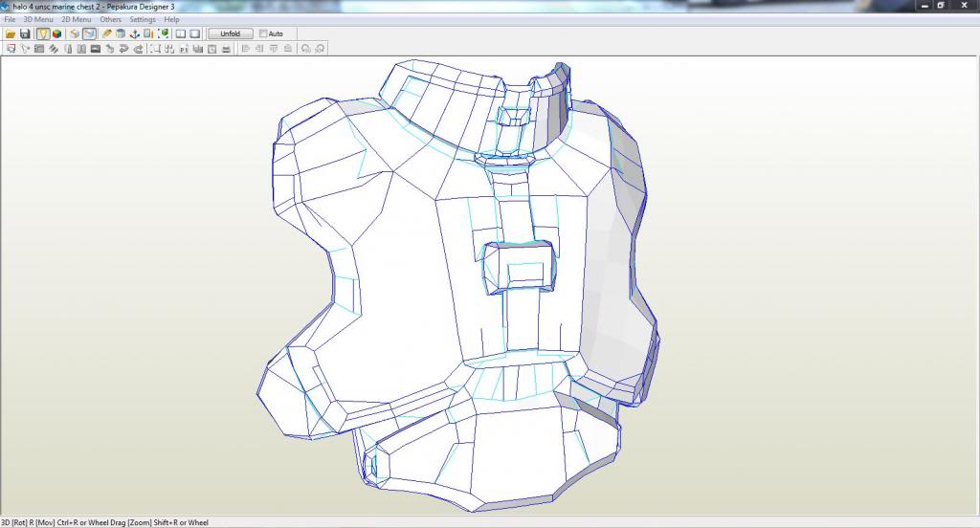
Task: Save the file with the floppy disk icon
Action: pos(25,33)
